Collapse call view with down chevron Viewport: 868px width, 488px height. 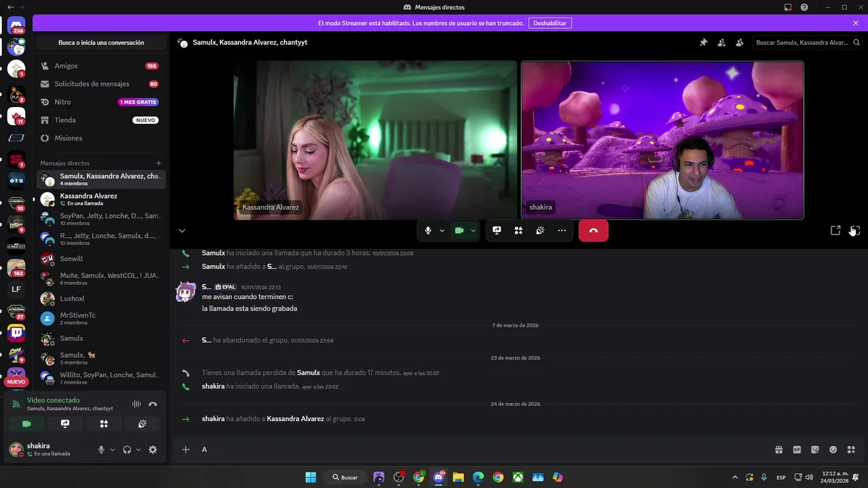point(182,230)
